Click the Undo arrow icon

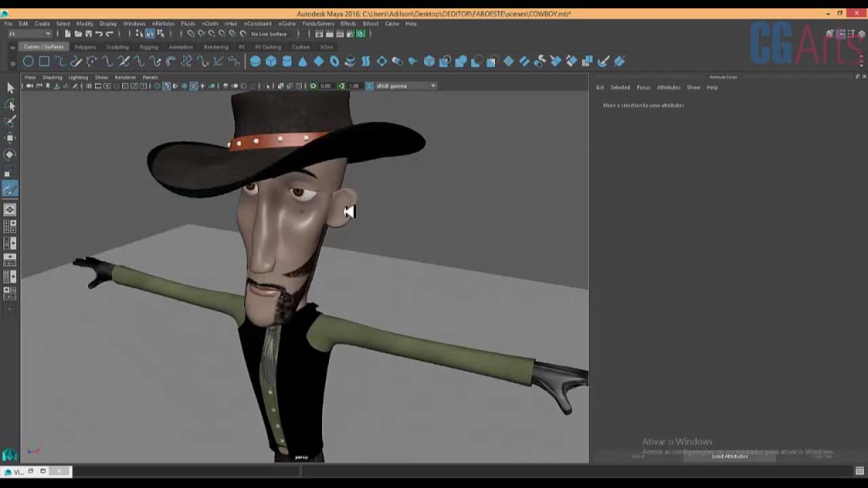99,34
